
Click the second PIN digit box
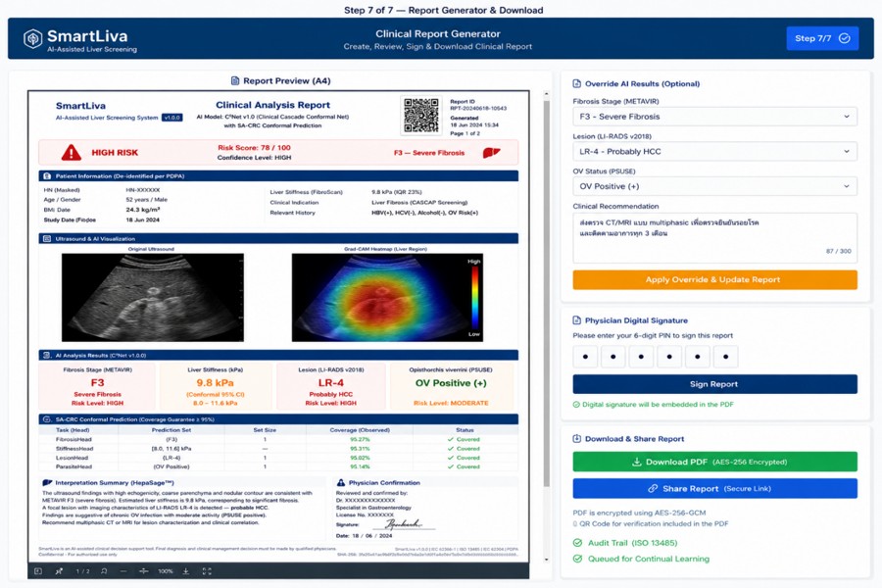click(613, 357)
